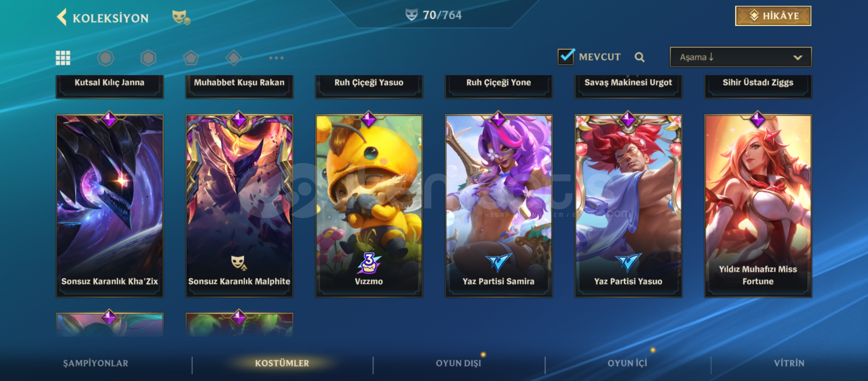The width and height of the screenshot is (868, 381).
Task: Switch to the Oyun Dışı tab
Action: point(458,363)
